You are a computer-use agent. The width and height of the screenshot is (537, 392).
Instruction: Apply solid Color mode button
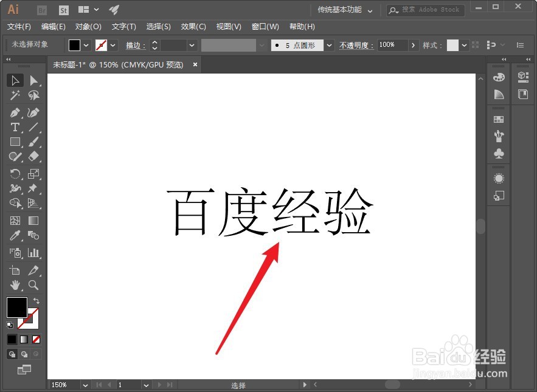tap(12, 339)
